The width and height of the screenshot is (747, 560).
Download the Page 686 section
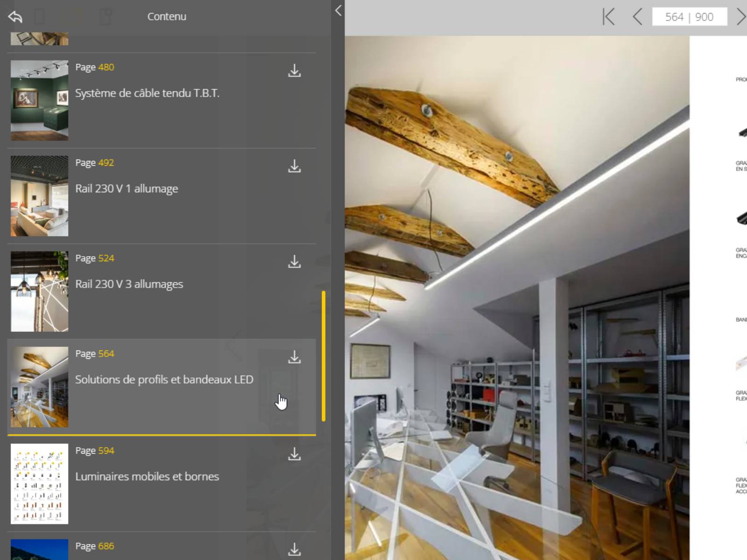[294, 549]
